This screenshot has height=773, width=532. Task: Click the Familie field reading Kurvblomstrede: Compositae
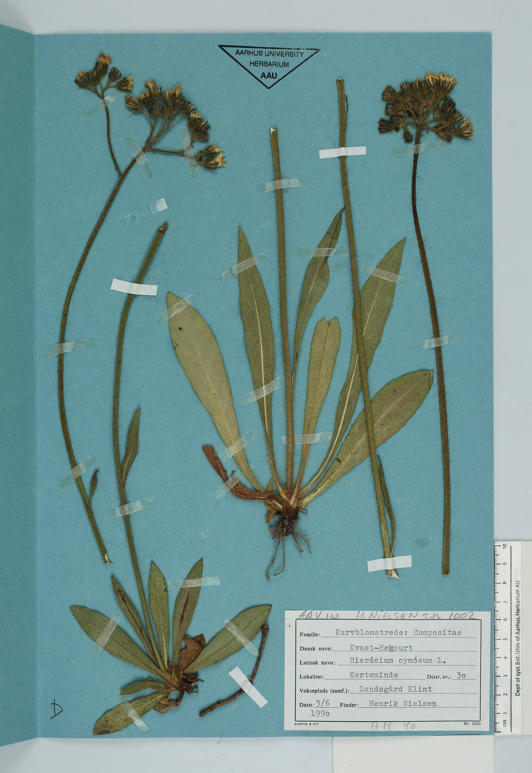point(398,633)
